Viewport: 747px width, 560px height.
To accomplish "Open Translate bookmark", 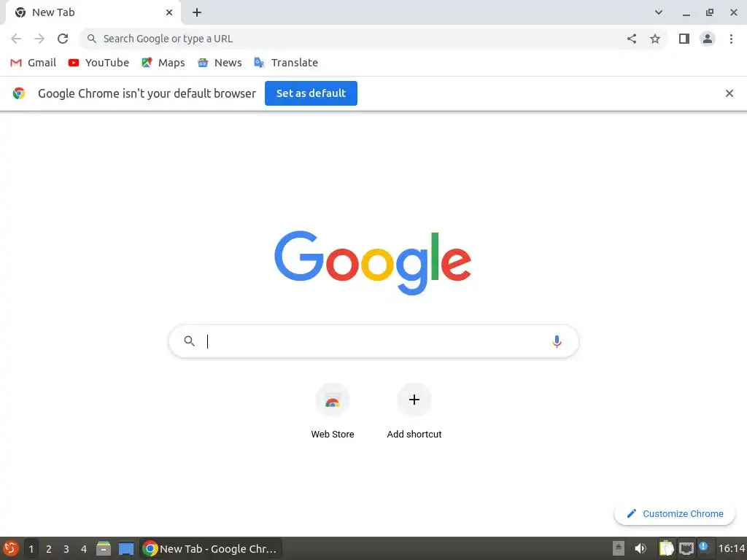I will (x=286, y=63).
